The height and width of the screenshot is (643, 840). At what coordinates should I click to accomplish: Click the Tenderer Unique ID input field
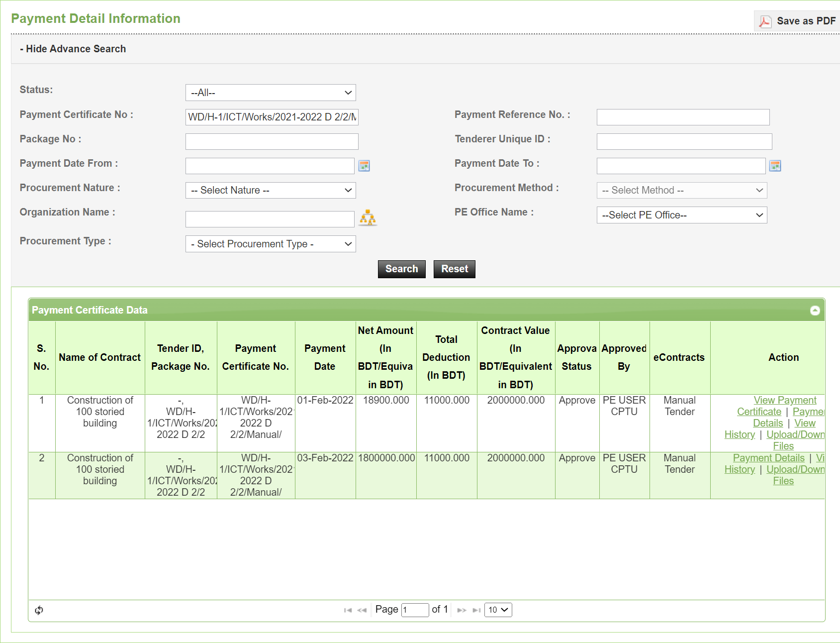(684, 141)
